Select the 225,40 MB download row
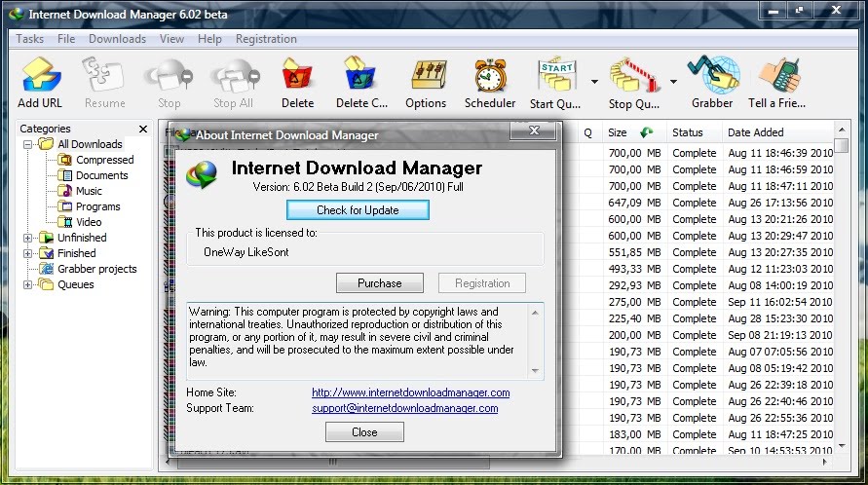868x485 pixels. (x=704, y=318)
